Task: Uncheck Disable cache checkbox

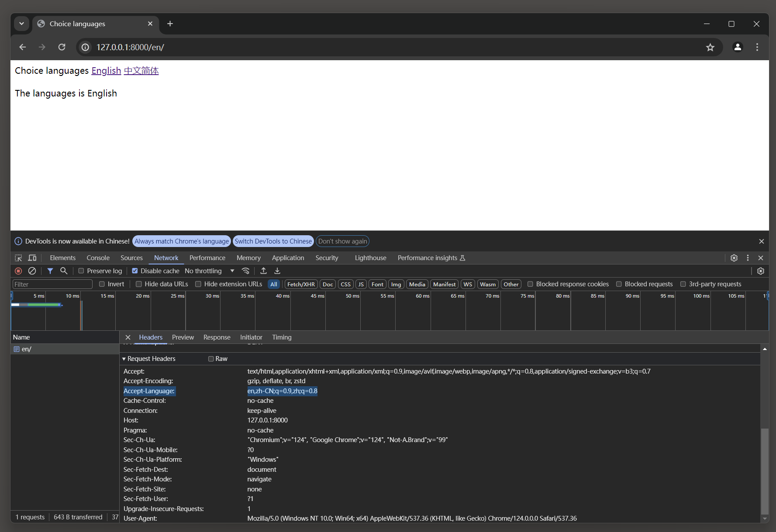Action: [x=135, y=271]
